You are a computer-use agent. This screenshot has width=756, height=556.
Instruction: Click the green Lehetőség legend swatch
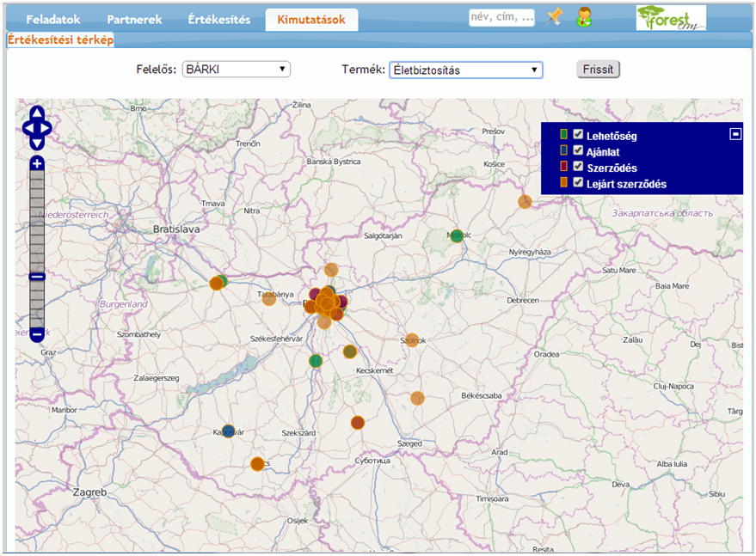point(563,134)
